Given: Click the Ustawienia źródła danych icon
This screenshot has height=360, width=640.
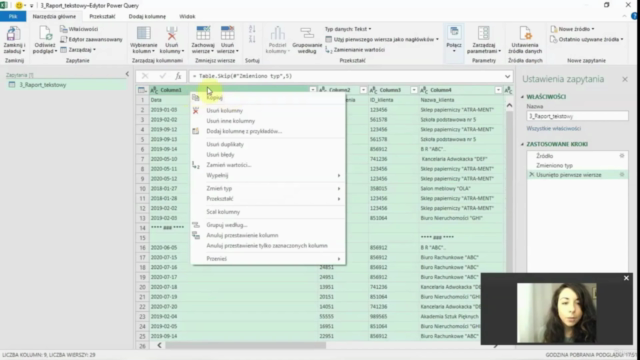Looking at the screenshot, I should pos(525,34).
